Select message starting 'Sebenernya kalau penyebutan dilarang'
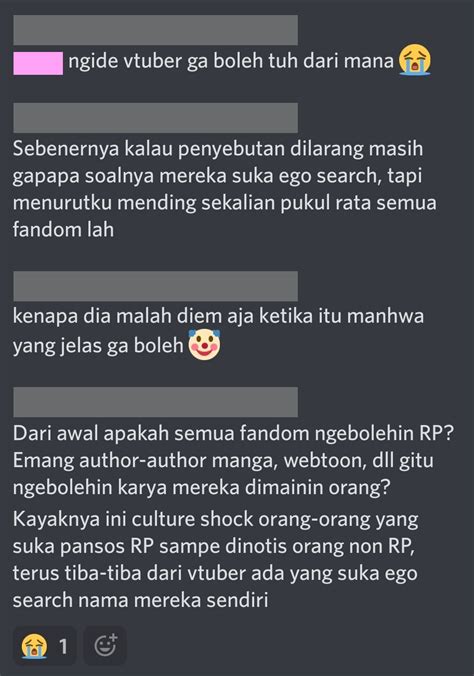Image resolution: width=474 pixels, height=676 pixels. [x=224, y=189]
